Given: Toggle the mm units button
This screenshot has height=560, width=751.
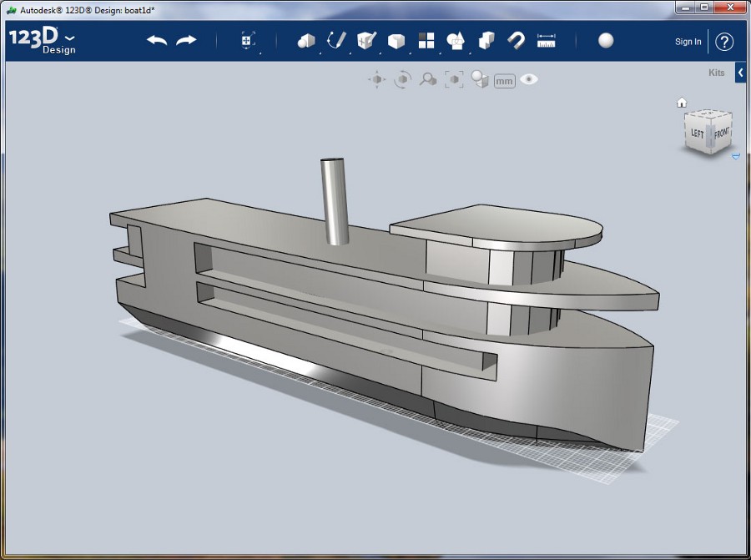Looking at the screenshot, I should click(504, 81).
